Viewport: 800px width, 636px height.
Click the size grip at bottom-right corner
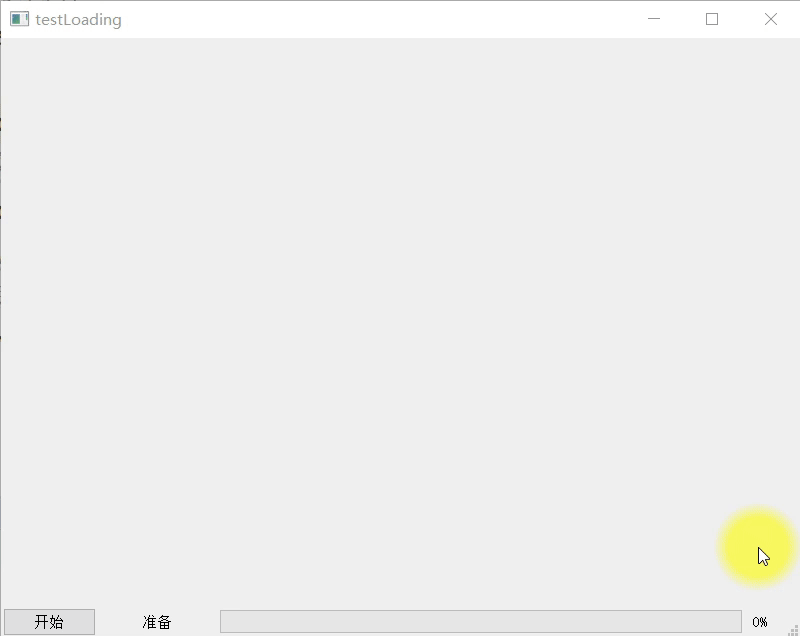793,629
